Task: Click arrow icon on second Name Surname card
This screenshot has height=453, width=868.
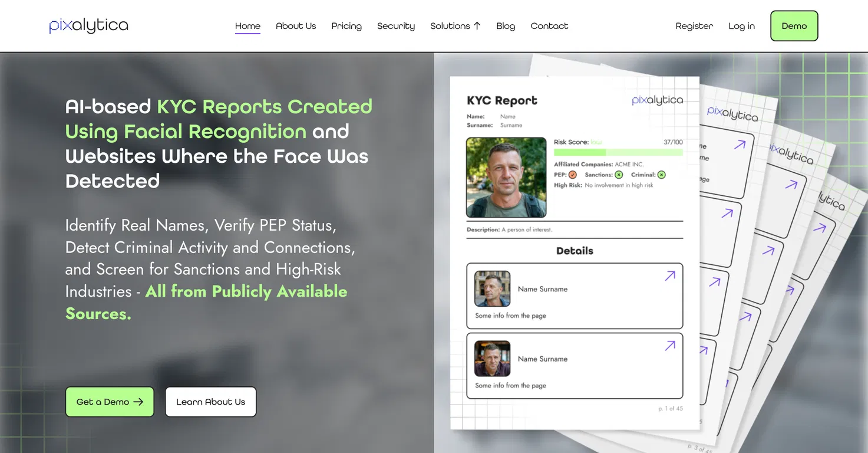Action: point(670,346)
